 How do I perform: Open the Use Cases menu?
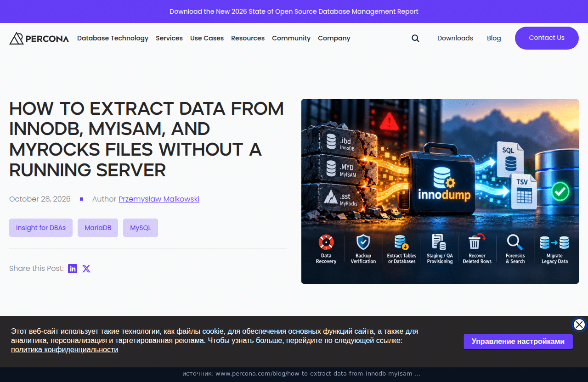pos(207,38)
